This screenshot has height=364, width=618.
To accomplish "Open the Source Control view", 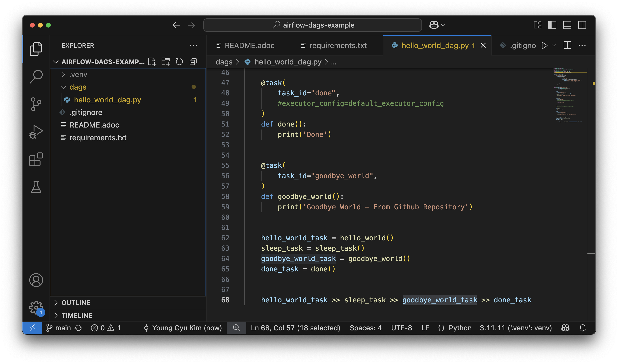I will 36,104.
